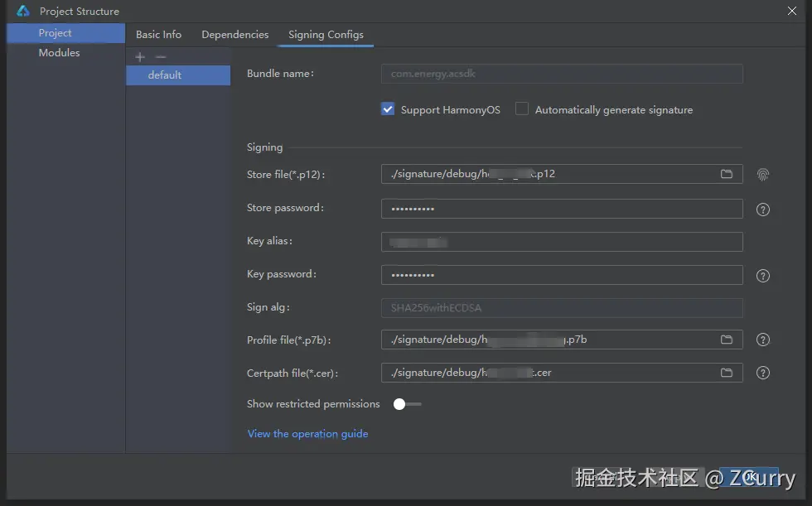Screen dimensions: 812x506
Task: Switch to the Basic Info tab
Action: 158,35
